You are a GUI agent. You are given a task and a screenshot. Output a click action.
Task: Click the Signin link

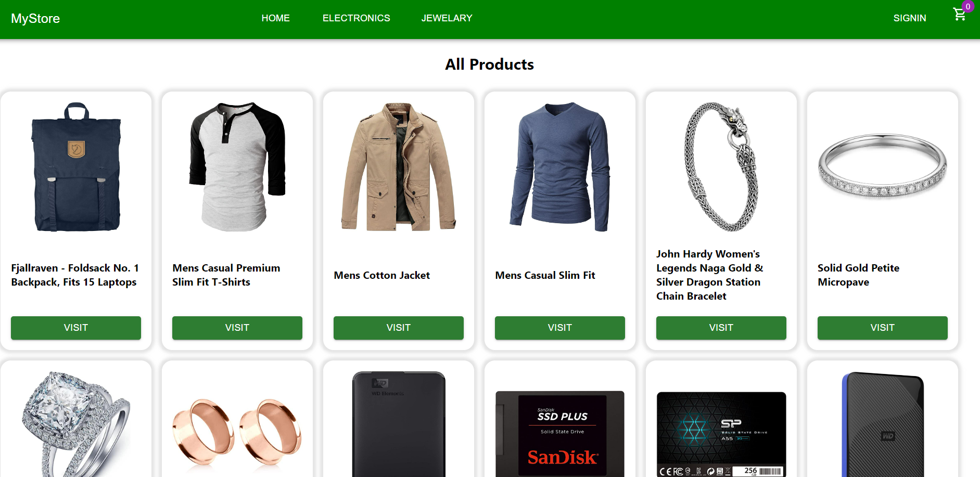click(909, 18)
